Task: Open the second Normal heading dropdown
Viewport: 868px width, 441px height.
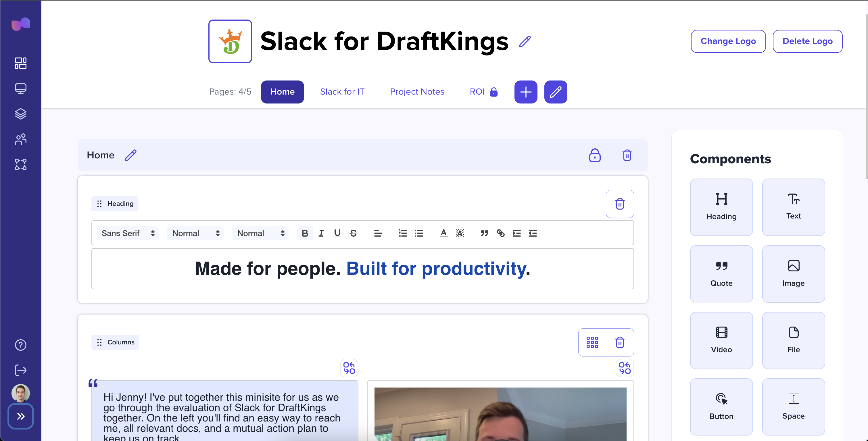Action: [x=260, y=233]
